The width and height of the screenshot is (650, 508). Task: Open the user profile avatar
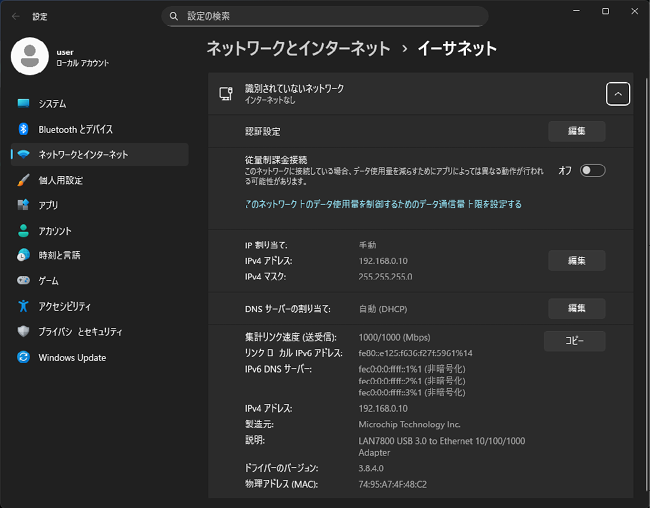pyautogui.click(x=30, y=56)
